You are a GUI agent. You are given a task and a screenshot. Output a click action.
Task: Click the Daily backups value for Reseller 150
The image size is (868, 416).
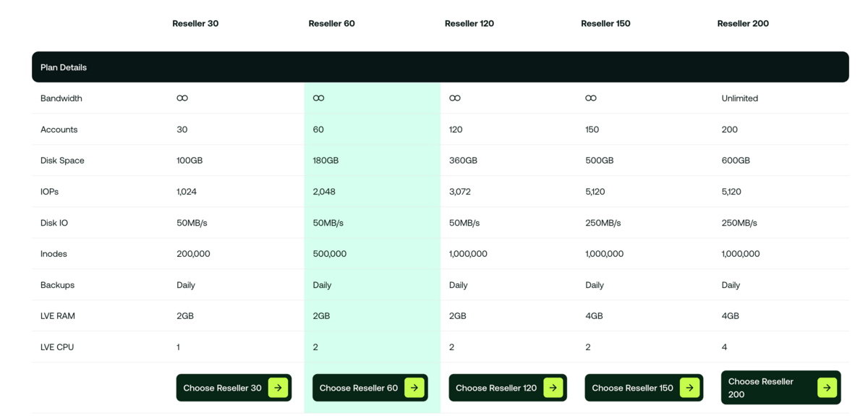click(595, 285)
